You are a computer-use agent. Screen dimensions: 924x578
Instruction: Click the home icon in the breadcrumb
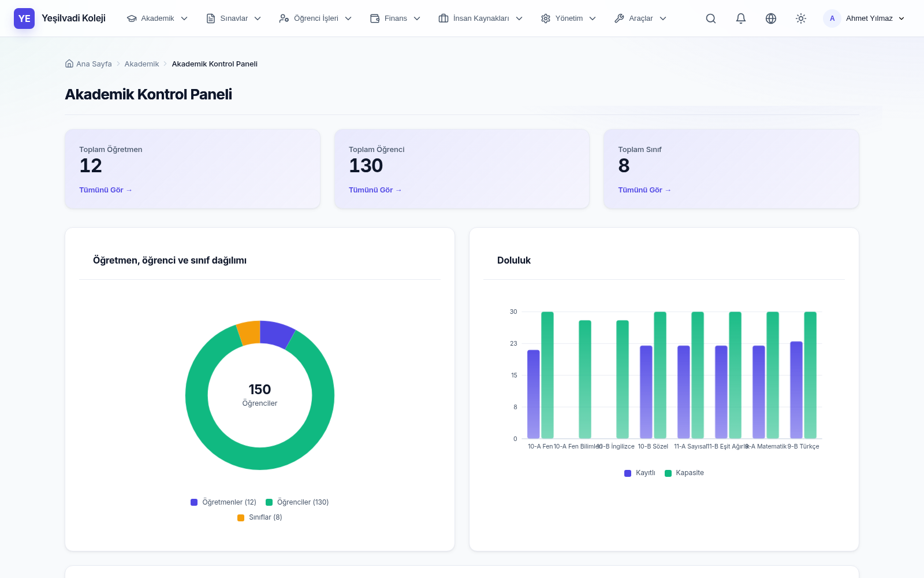click(69, 64)
